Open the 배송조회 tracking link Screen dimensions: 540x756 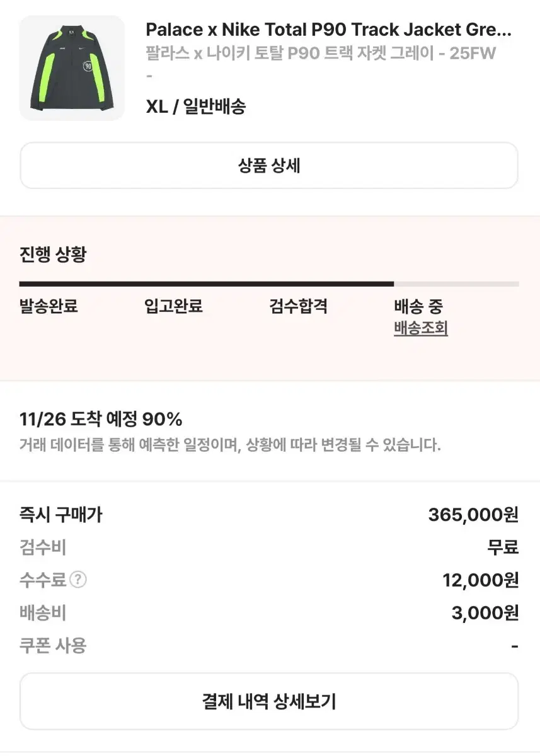pos(421,328)
